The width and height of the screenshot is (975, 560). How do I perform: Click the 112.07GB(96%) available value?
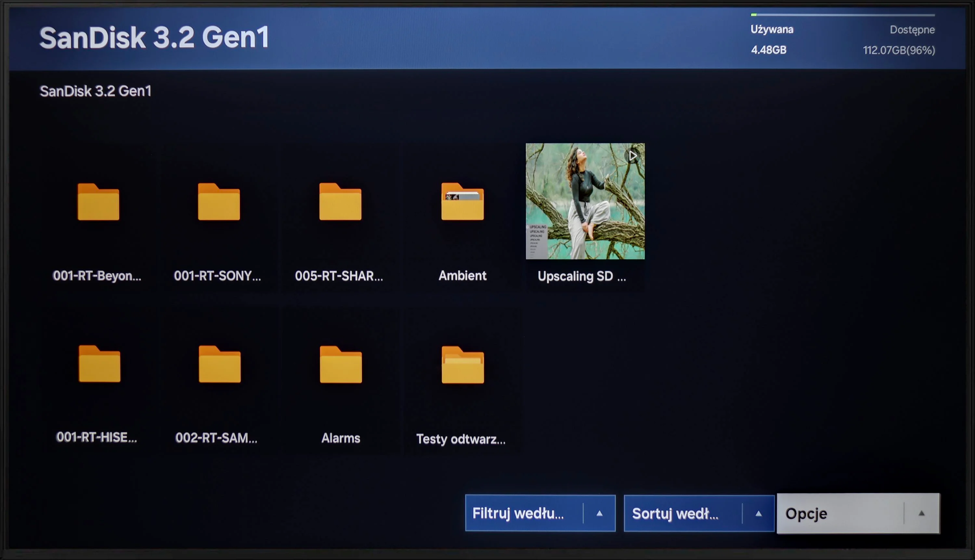(899, 50)
